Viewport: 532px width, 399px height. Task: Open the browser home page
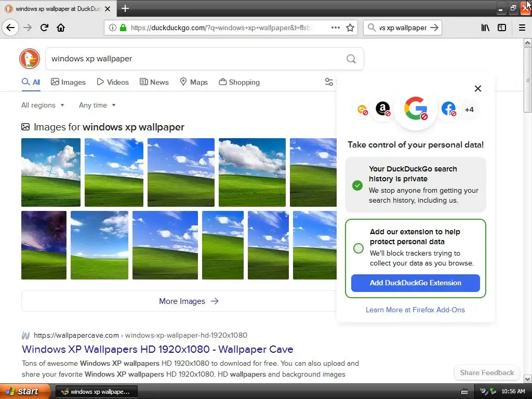pyautogui.click(x=61, y=28)
